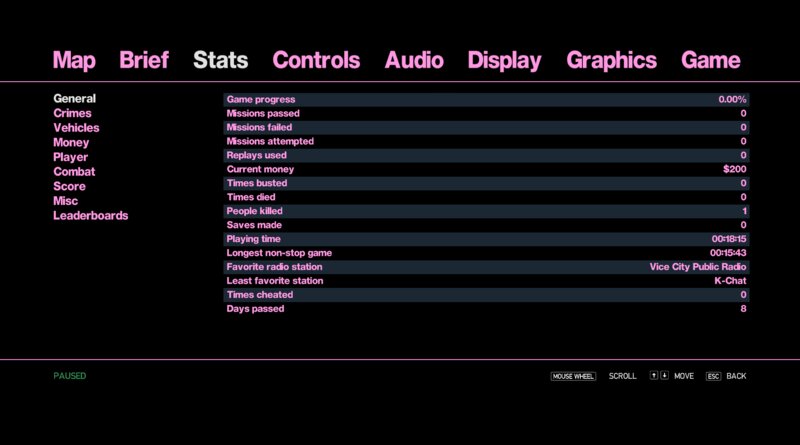Select the Times died row

tap(486, 197)
